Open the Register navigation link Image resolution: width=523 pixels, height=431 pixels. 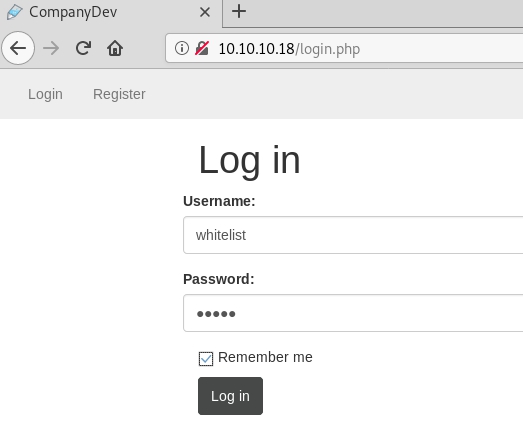119,94
